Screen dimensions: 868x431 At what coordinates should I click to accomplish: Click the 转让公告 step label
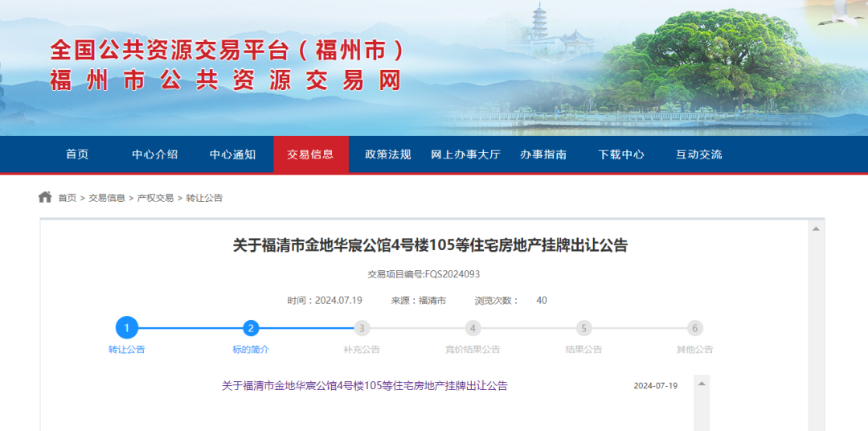(127, 350)
